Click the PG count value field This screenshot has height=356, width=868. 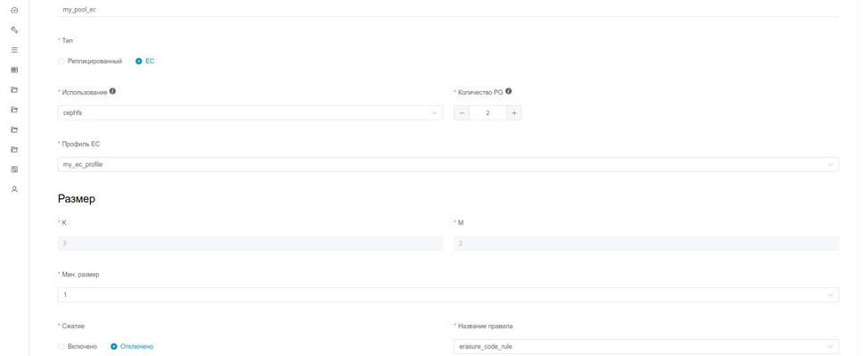pos(487,113)
